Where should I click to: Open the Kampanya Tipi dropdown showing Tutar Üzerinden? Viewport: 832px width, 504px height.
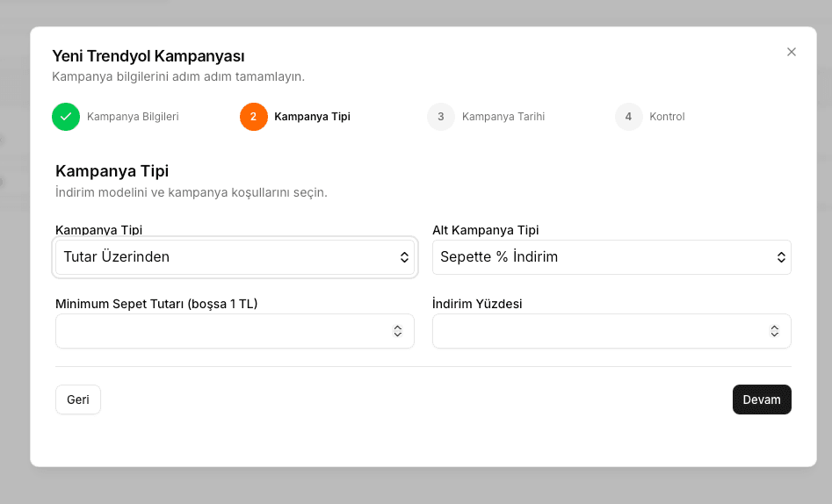click(x=235, y=257)
